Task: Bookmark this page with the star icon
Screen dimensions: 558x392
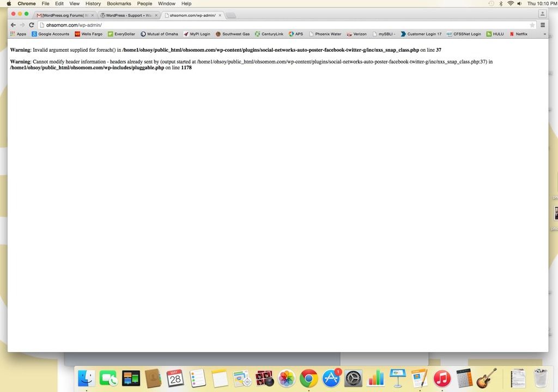Action: 532,25
